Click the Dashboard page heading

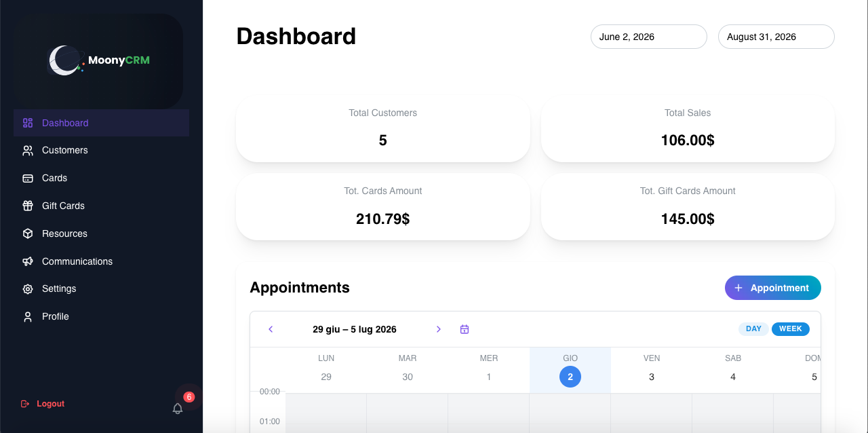click(x=296, y=36)
